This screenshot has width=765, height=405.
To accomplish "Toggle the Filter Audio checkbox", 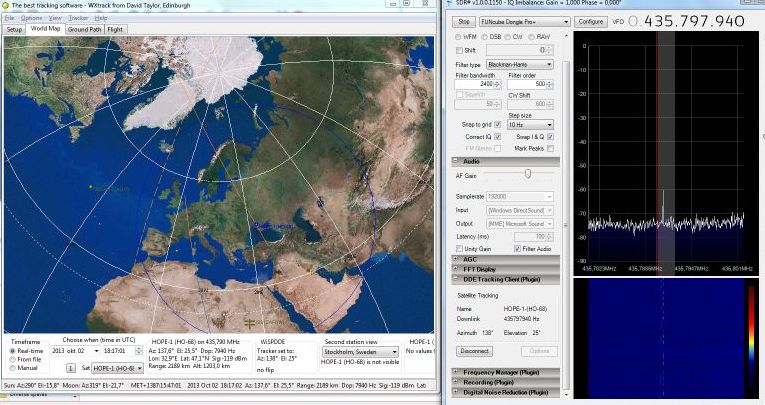I will click(x=518, y=249).
